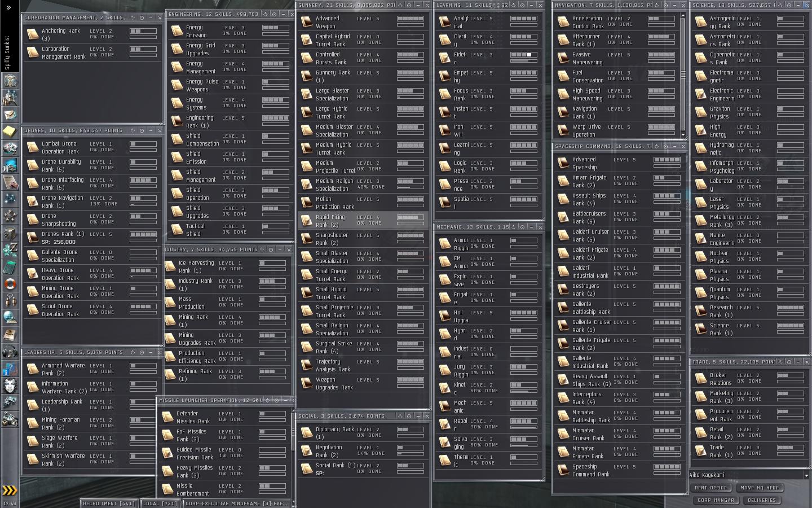
Task: Open the character sheet Vitruvian man icon
Action: click(x=10, y=80)
